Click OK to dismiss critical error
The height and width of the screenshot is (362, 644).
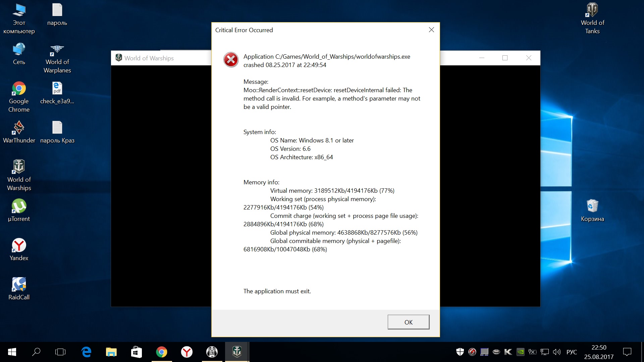(x=408, y=322)
